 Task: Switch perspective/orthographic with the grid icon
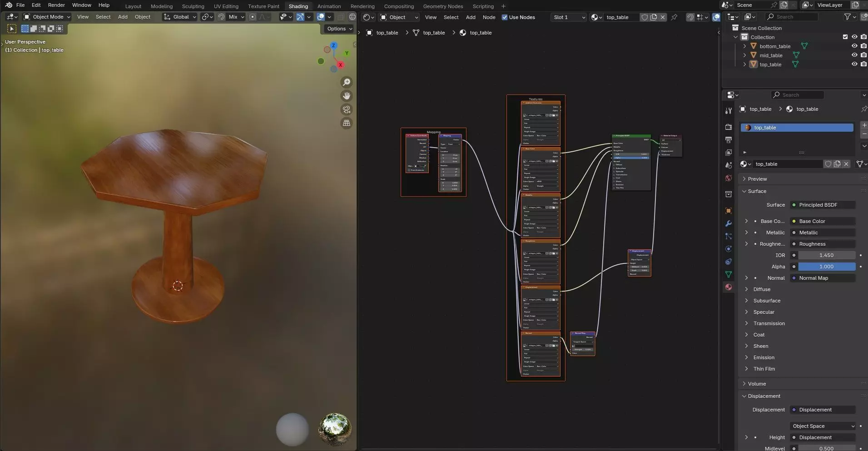click(347, 123)
